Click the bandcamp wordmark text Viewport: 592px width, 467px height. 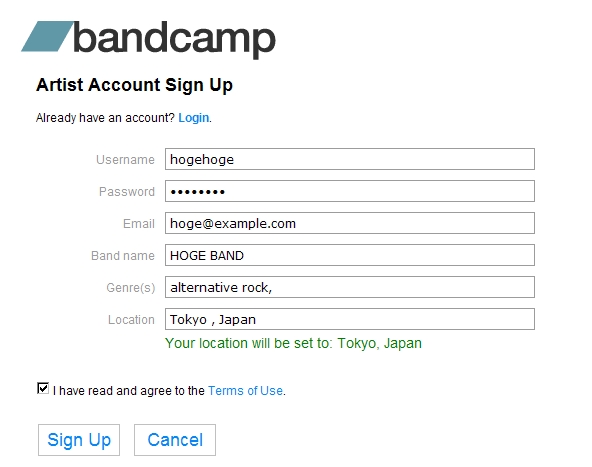(174, 40)
